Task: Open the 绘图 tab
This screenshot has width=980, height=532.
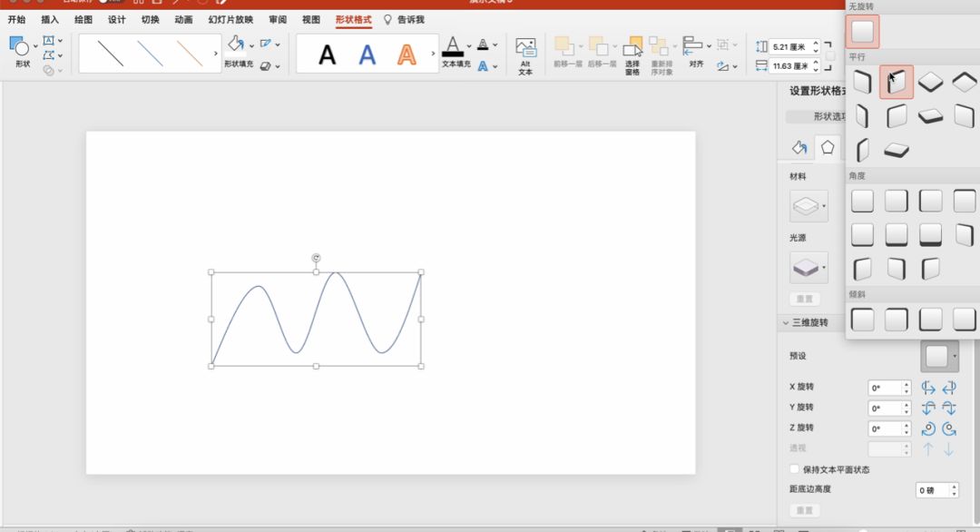Action: [x=83, y=19]
